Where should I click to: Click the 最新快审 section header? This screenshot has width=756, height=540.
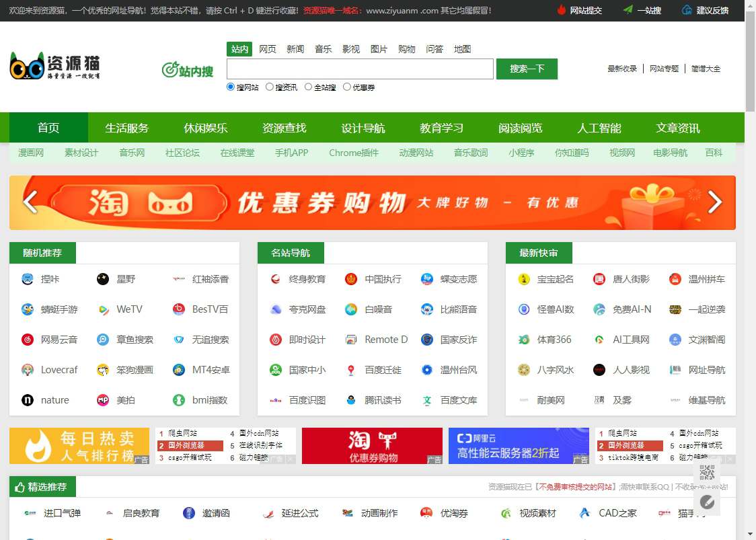(539, 253)
